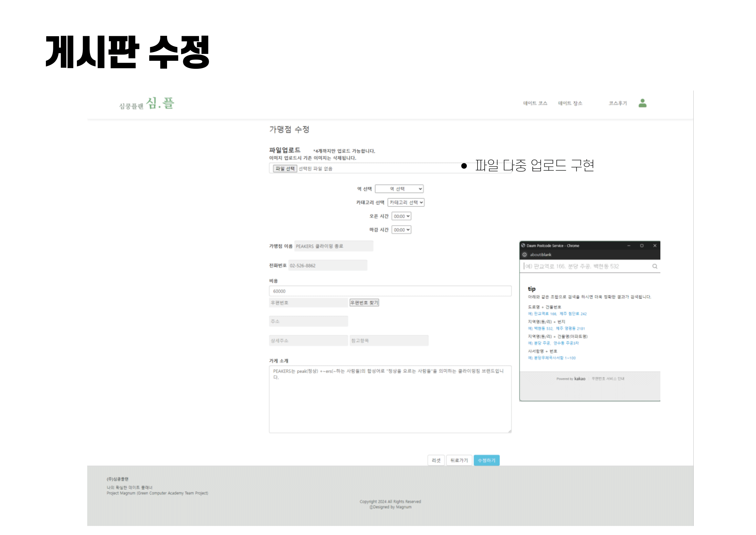Click the user profile icon in header

click(x=642, y=103)
